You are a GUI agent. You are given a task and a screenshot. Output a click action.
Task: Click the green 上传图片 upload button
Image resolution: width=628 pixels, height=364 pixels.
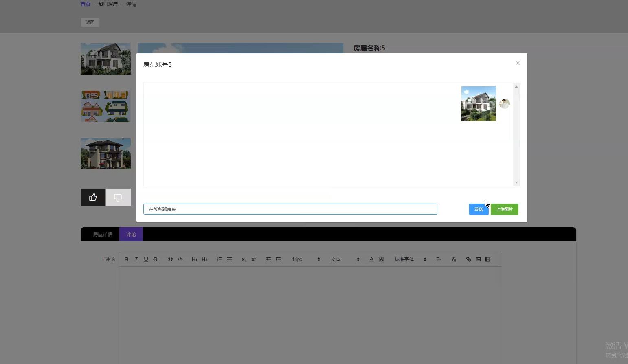pyautogui.click(x=504, y=209)
